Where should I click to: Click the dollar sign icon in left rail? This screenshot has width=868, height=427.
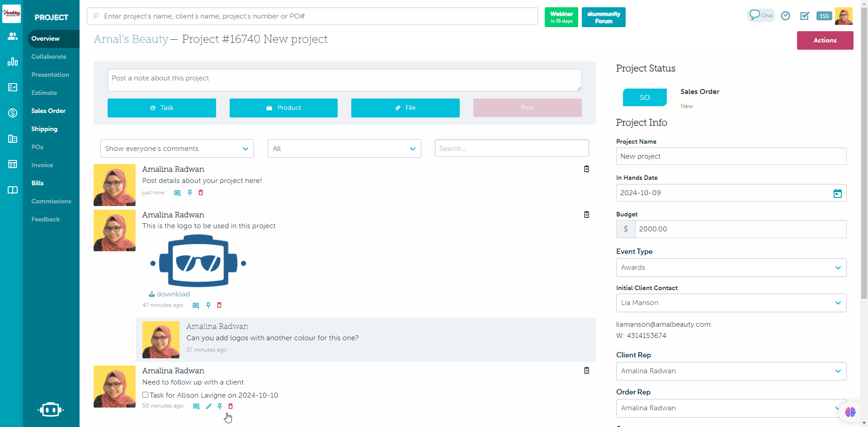(13, 113)
